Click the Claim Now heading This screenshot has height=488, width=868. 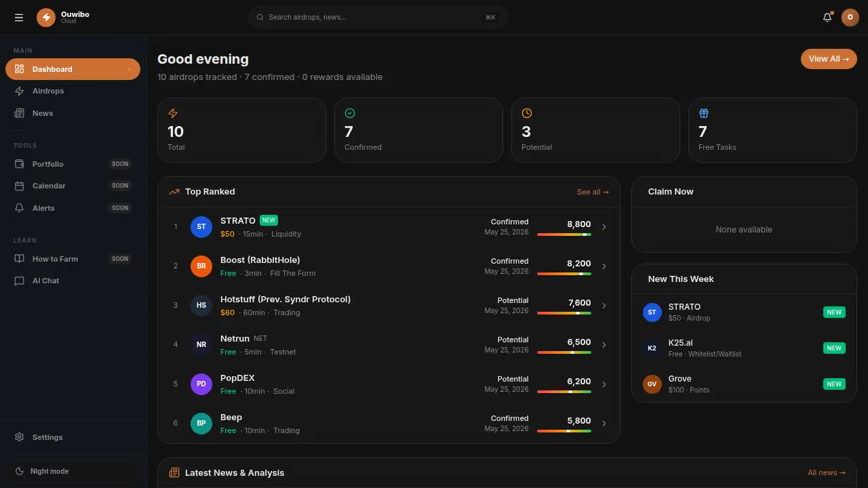tap(671, 192)
